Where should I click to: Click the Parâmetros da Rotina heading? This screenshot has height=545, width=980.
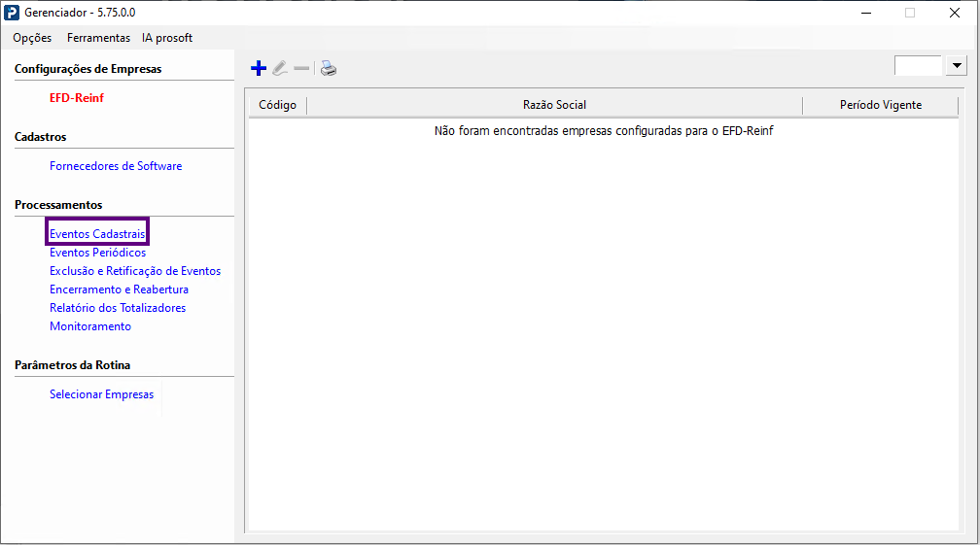point(73,365)
